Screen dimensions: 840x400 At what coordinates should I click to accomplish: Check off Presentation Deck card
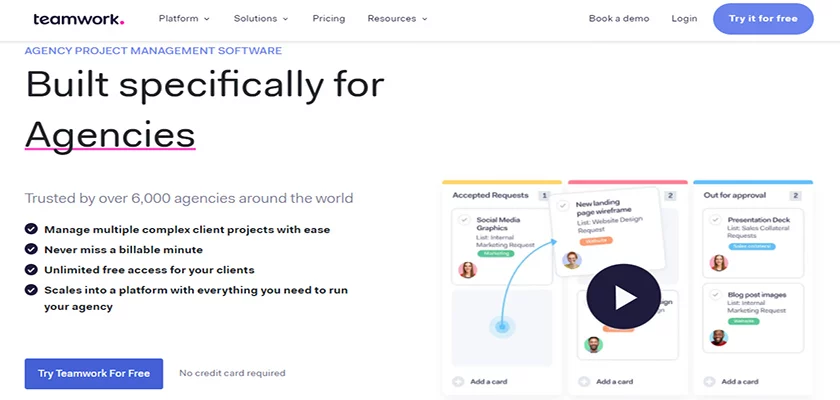(x=715, y=220)
